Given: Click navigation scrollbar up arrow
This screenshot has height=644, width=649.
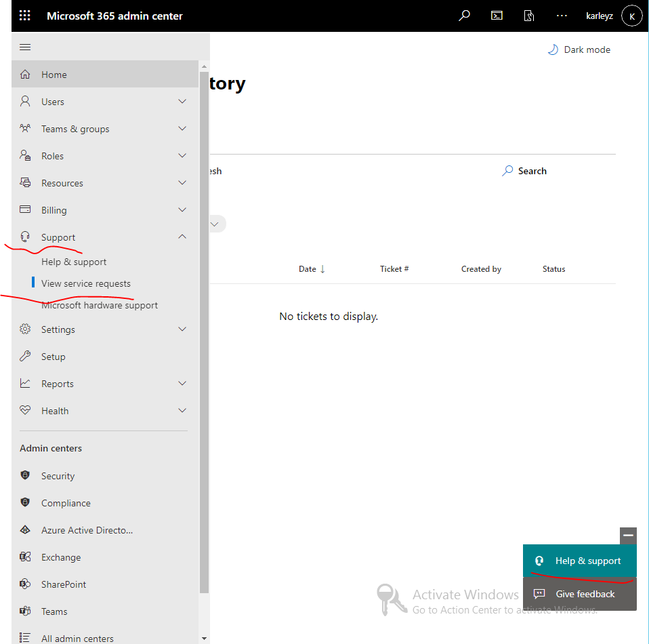Looking at the screenshot, I should [x=204, y=66].
